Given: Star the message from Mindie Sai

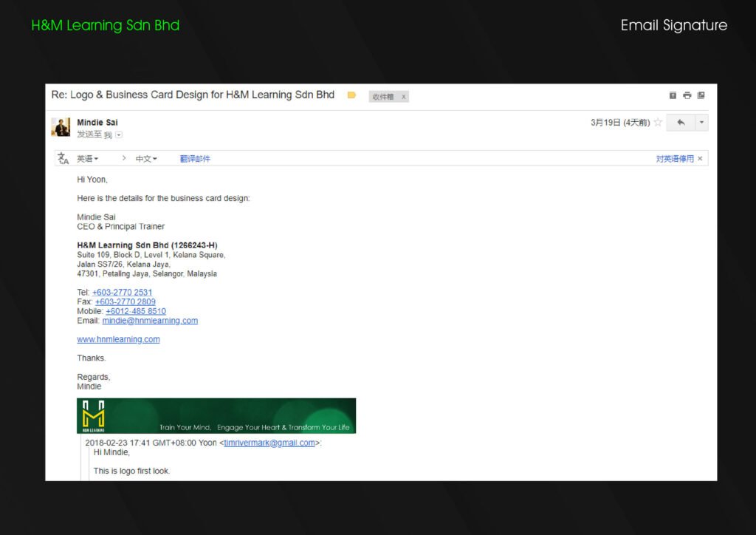Looking at the screenshot, I should 658,123.
